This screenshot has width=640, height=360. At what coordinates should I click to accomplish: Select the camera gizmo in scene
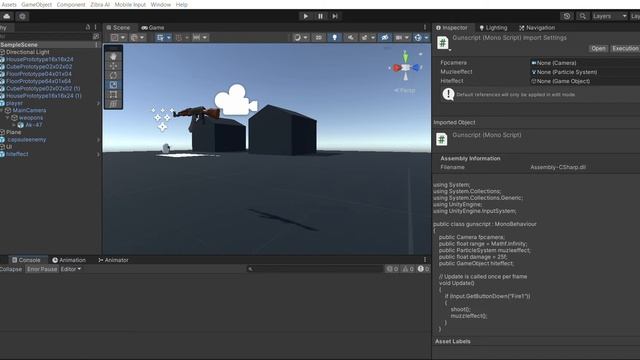point(236,100)
